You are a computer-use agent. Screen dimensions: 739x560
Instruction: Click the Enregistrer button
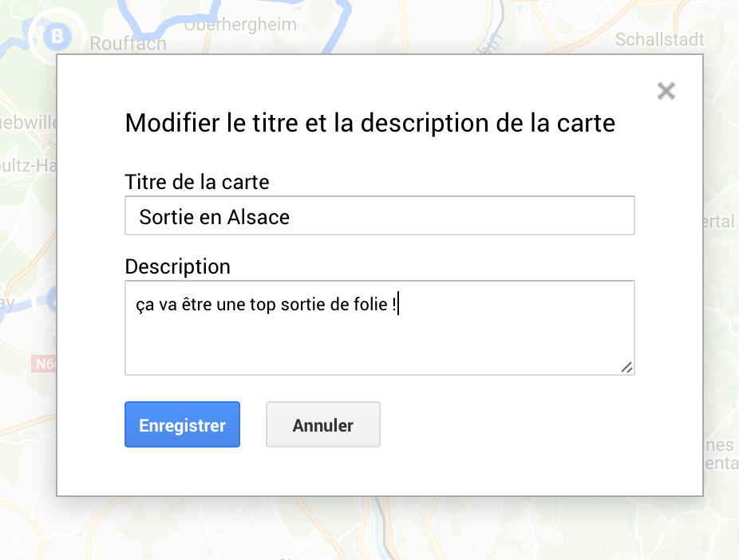183,424
